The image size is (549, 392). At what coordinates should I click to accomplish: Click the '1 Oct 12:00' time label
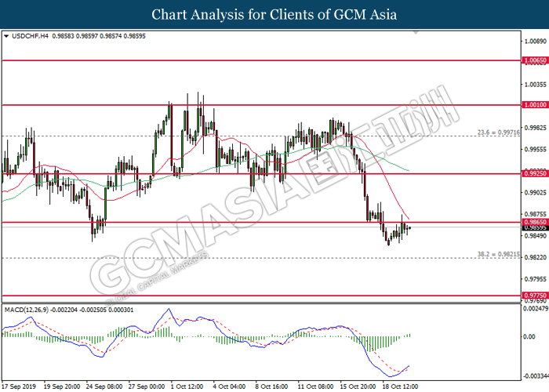tap(187, 387)
